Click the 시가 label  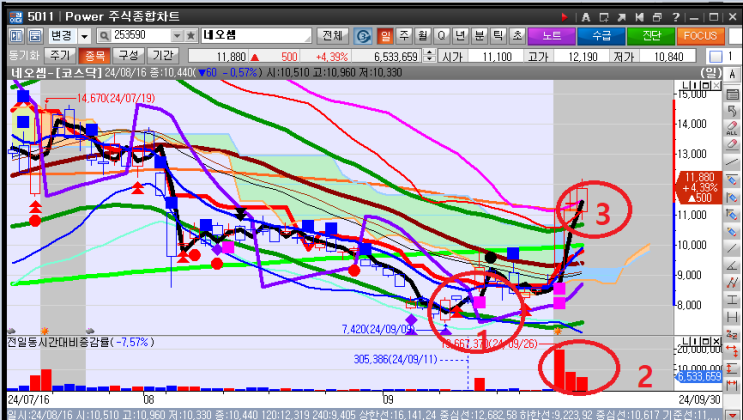pyautogui.click(x=452, y=57)
